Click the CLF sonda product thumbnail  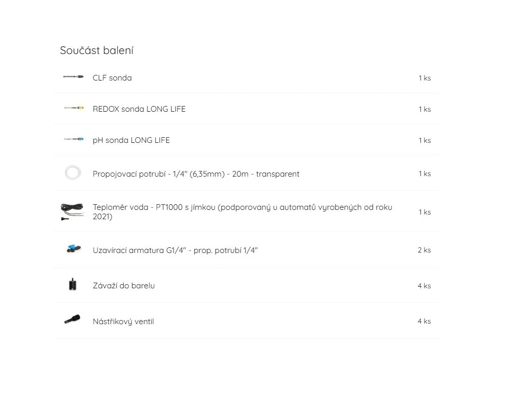click(73, 77)
